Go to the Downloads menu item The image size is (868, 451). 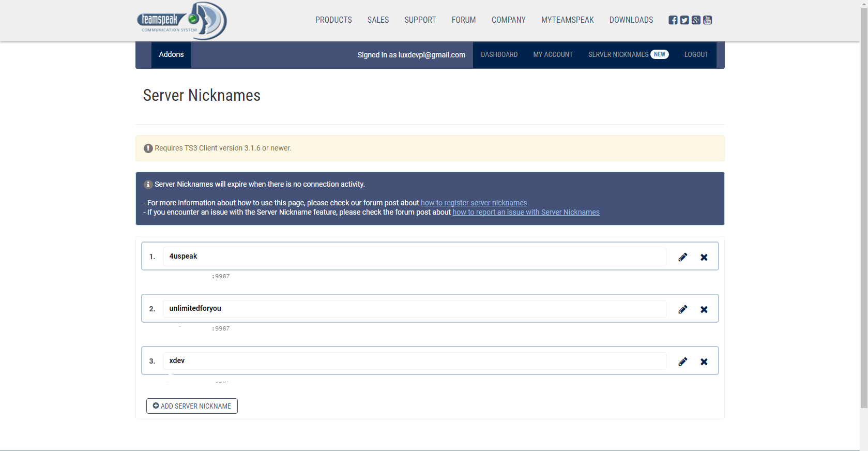click(631, 20)
